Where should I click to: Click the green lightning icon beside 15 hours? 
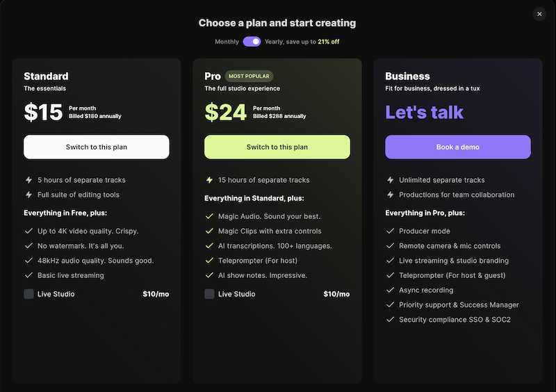point(210,180)
